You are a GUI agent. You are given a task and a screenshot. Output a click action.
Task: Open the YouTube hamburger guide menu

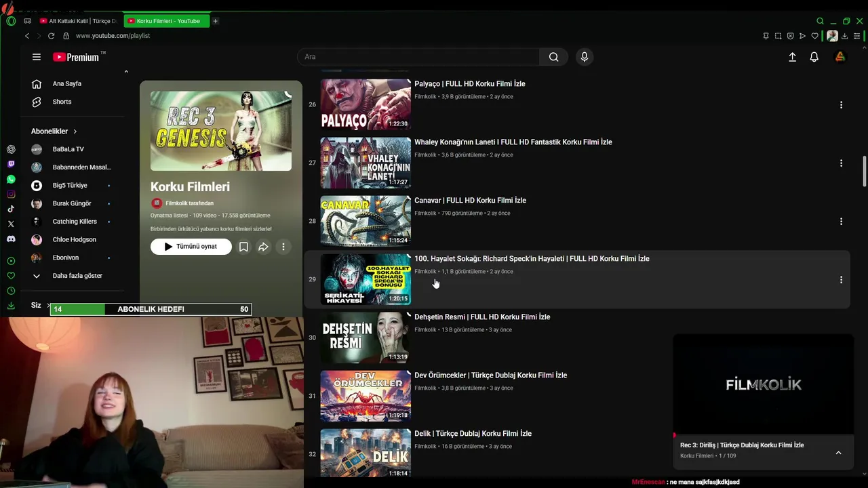[x=37, y=57]
